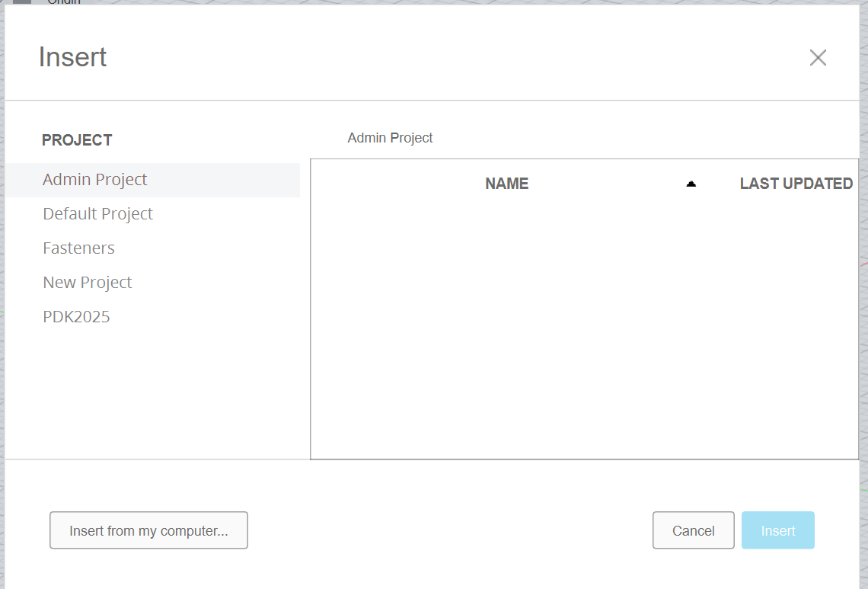The image size is (868, 589).
Task: Close the Insert dialog with X
Action: coord(818,58)
